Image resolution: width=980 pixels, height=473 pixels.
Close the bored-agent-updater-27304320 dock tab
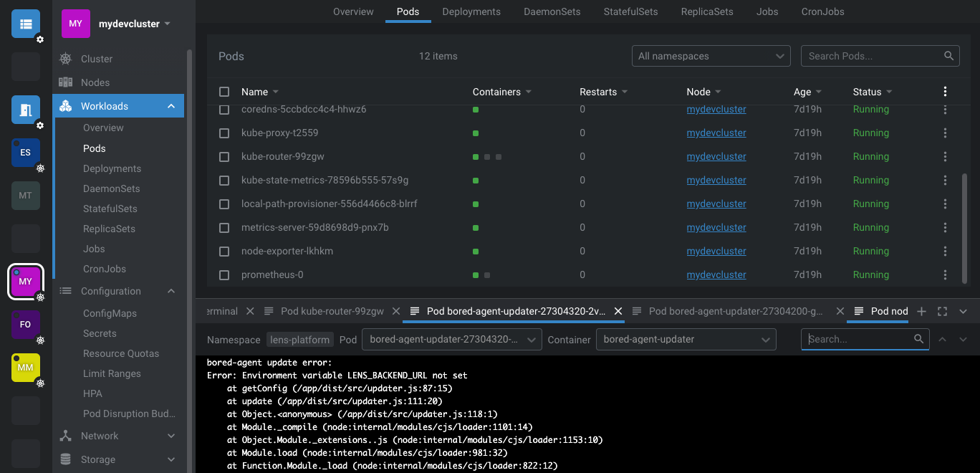coord(618,311)
